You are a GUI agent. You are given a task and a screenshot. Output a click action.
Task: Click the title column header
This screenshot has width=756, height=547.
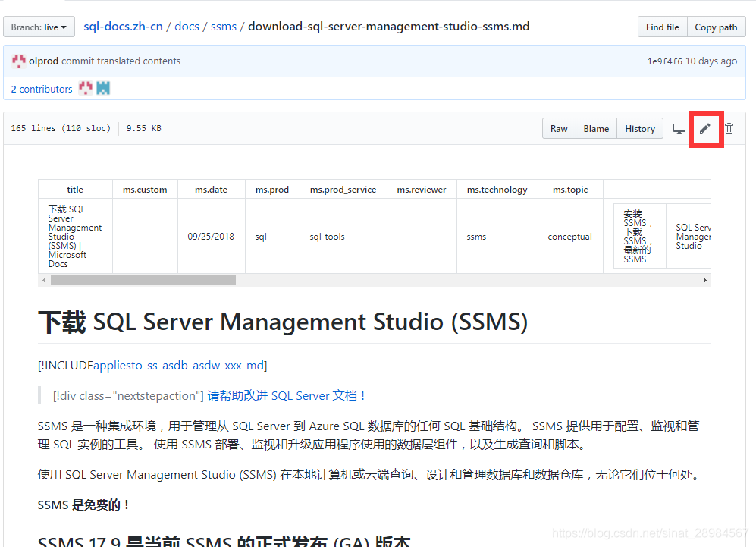point(75,190)
